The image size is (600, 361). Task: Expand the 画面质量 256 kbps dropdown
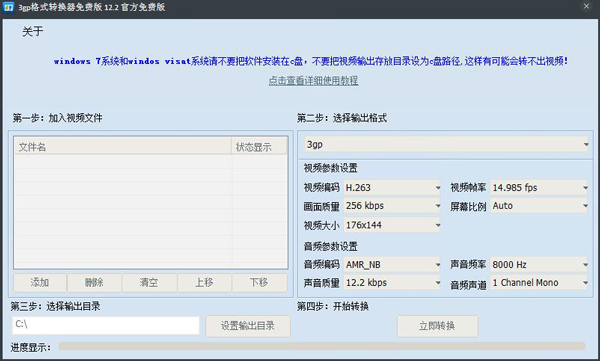coord(392,206)
